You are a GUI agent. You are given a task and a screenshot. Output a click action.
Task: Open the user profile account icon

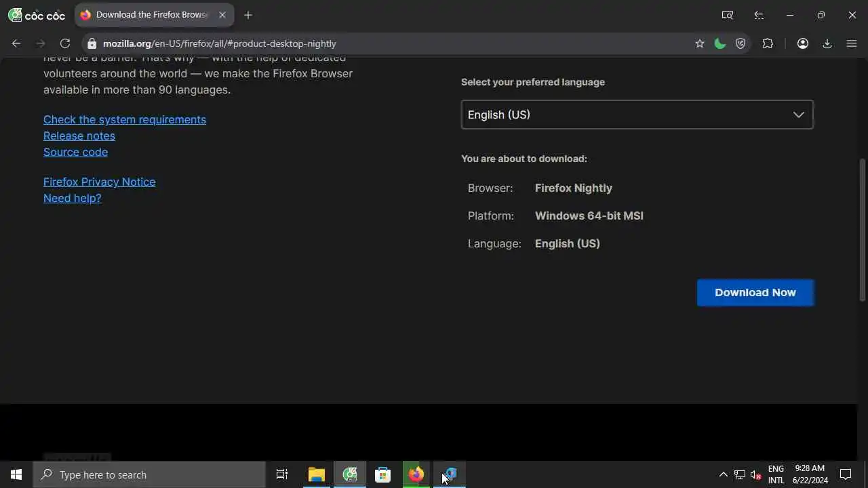tap(803, 43)
